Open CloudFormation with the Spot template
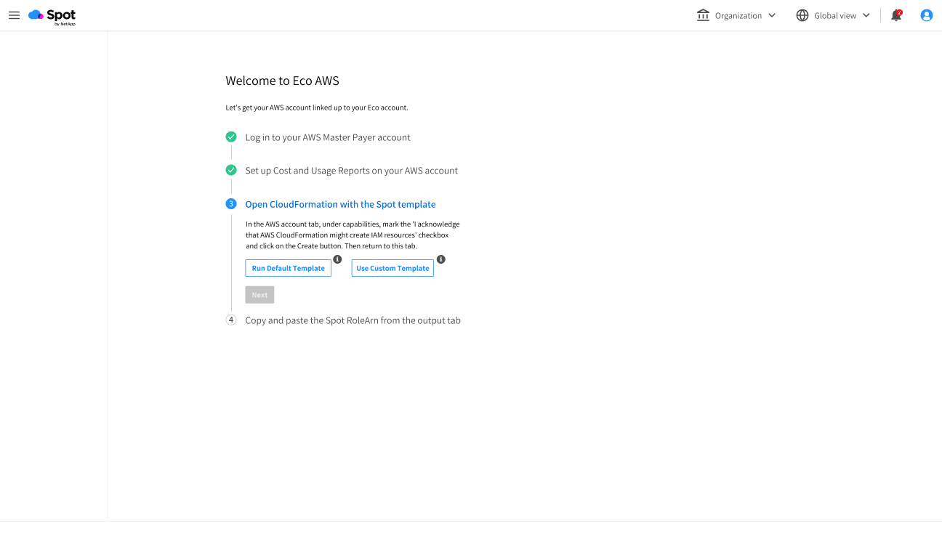This screenshot has height=560, width=942. click(x=340, y=204)
